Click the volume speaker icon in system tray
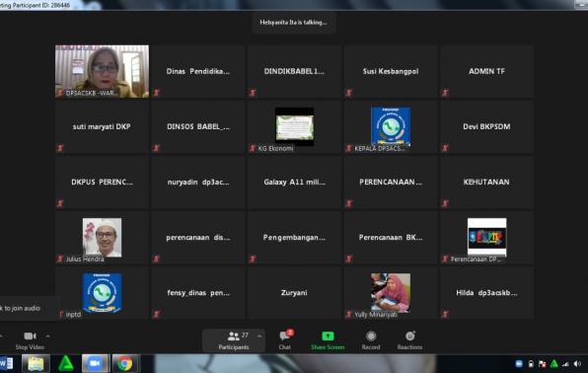The height and width of the screenshot is (373, 588). point(577,363)
